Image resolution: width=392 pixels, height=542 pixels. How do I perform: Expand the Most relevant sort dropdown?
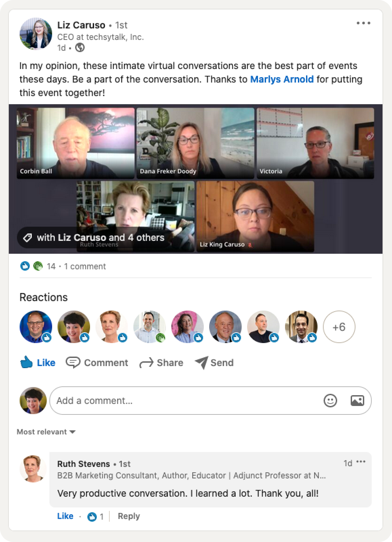point(46,432)
